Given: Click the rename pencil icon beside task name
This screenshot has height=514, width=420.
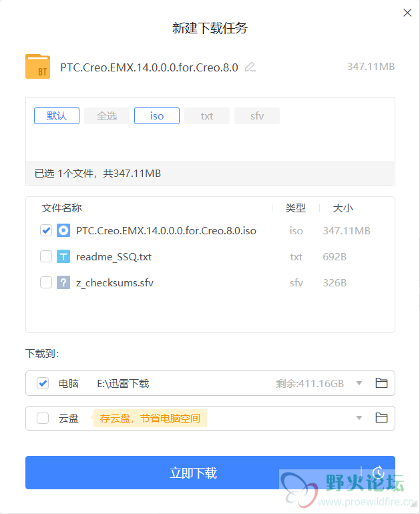Looking at the screenshot, I should [x=250, y=67].
